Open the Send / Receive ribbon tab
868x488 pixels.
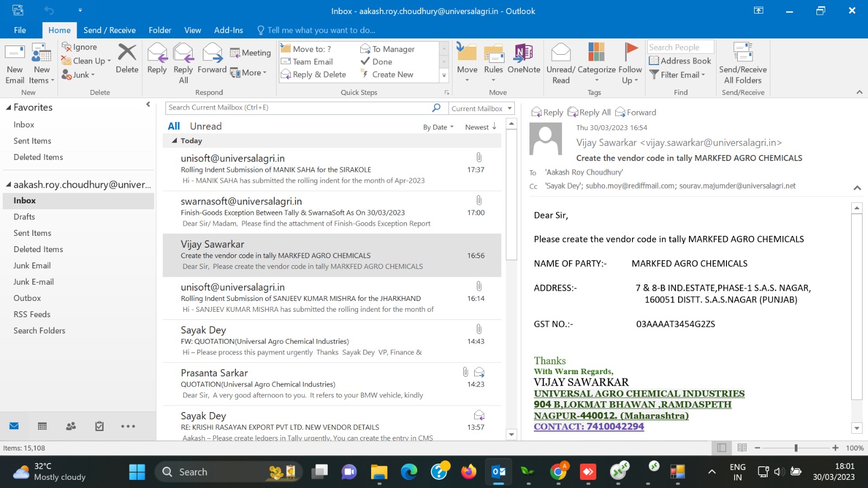tap(110, 30)
